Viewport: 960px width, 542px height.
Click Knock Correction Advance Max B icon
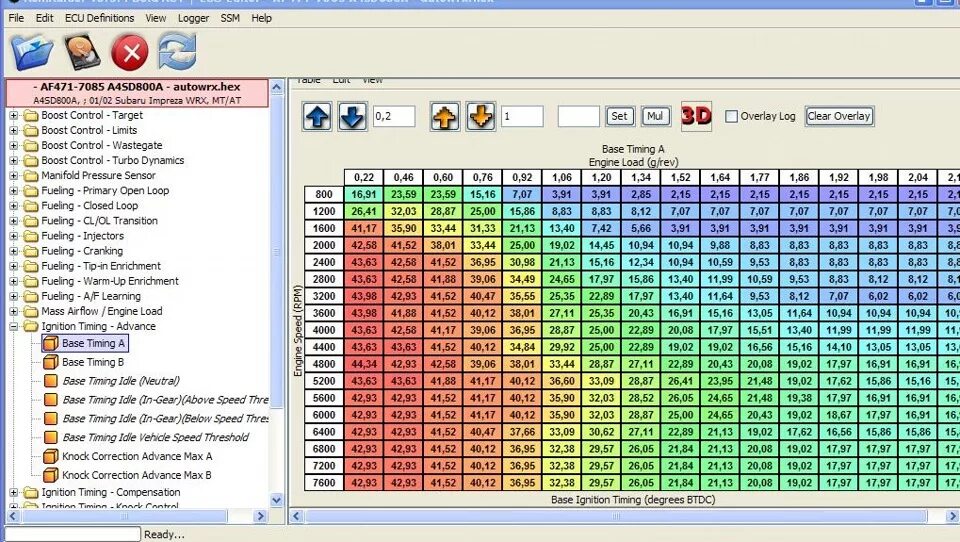click(51, 475)
